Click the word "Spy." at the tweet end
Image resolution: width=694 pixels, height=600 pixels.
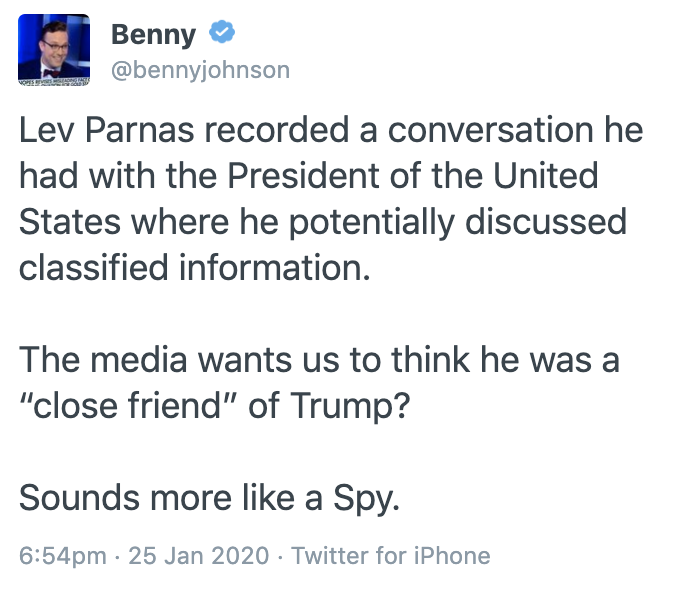pyautogui.click(x=366, y=499)
